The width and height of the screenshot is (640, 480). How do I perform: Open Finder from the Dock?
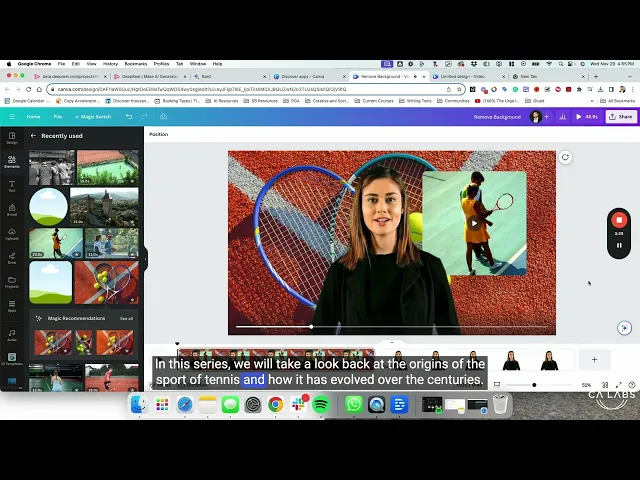pos(139,404)
